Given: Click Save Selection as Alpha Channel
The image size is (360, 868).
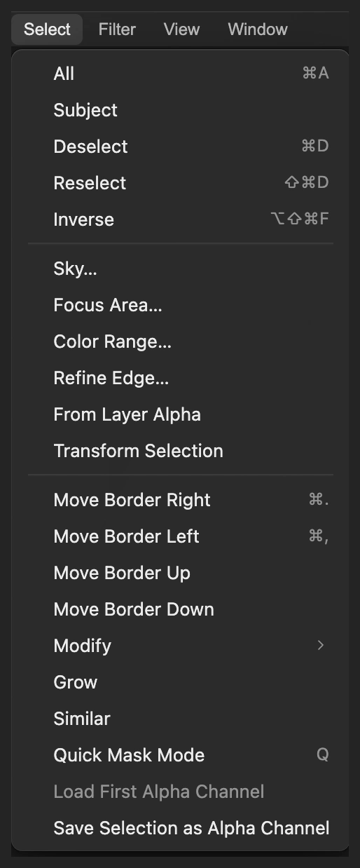Looking at the screenshot, I should (x=181, y=828).
